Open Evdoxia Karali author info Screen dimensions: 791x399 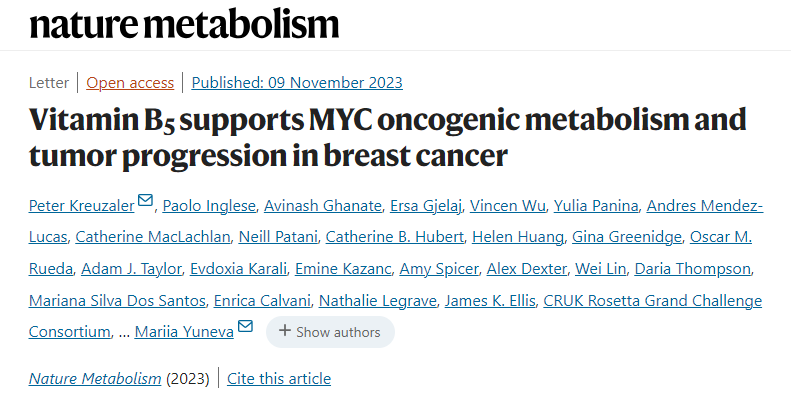pos(239,269)
